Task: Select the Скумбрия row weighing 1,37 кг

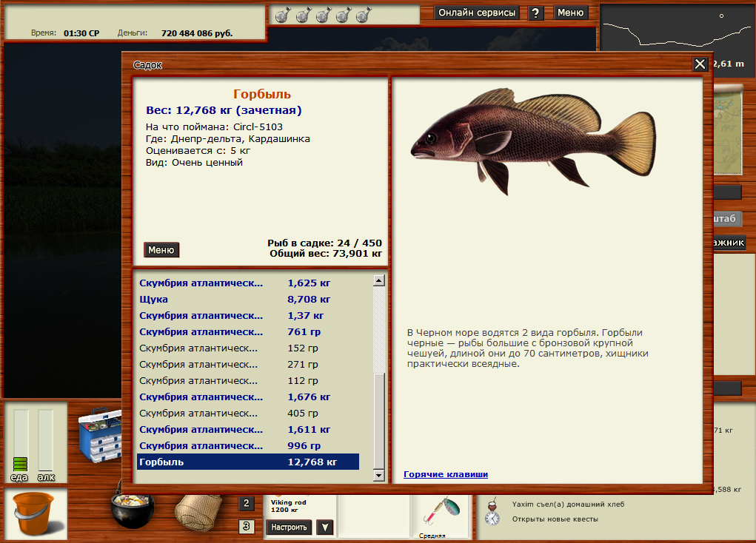Action: coord(248,316)
